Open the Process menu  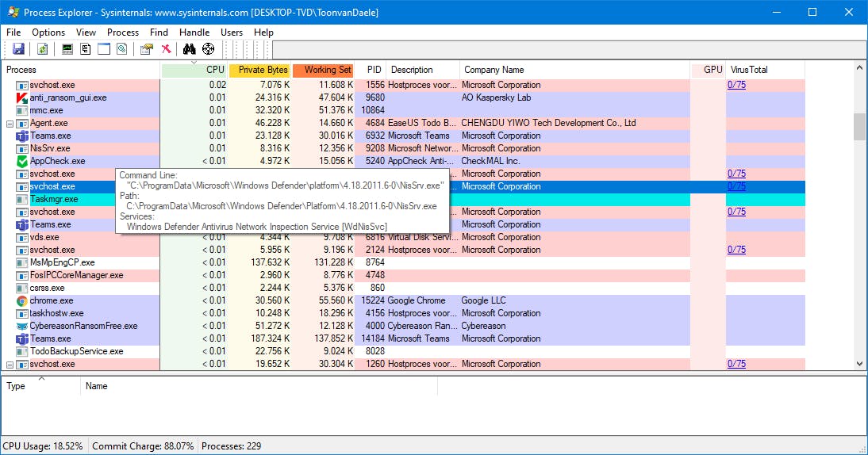(123, 32)
